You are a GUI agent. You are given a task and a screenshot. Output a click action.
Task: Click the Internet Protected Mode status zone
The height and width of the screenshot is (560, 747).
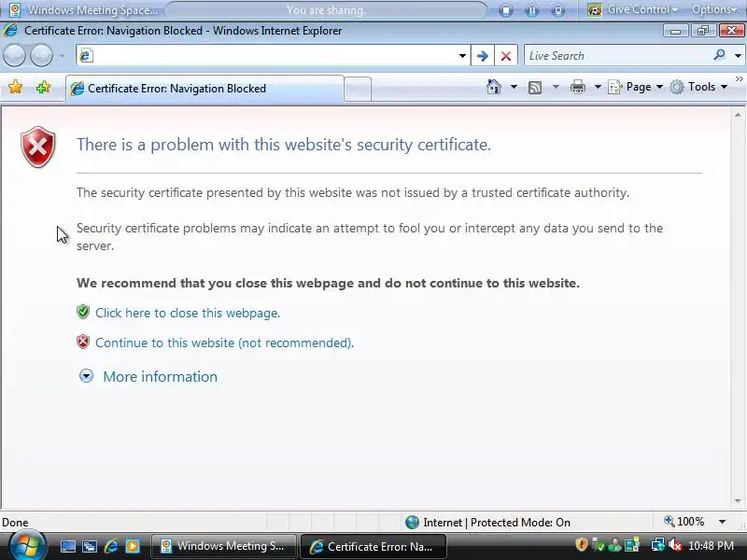487,523
